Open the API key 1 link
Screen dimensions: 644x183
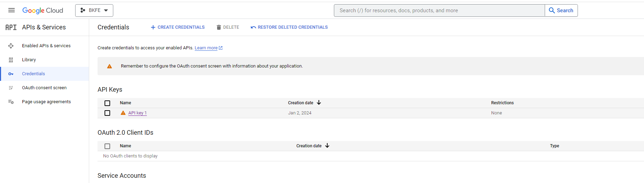tap(137, 113)
